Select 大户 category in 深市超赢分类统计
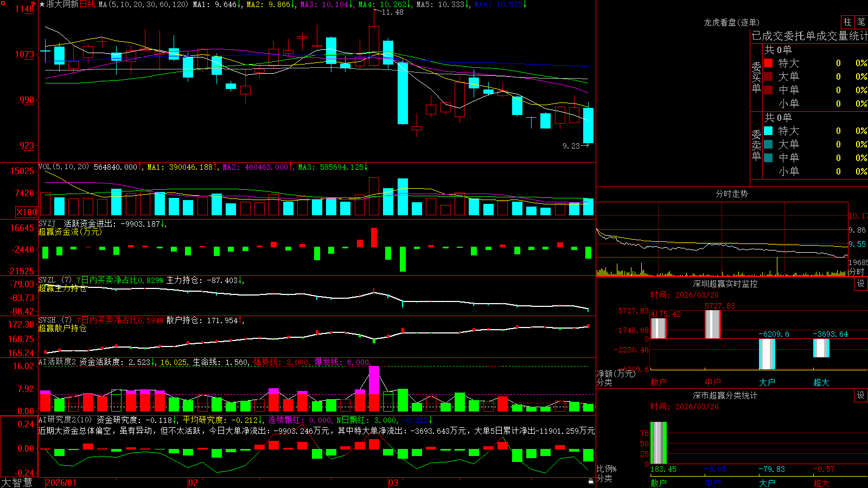This screenshot has height=488, width=868. coord(767,483)
